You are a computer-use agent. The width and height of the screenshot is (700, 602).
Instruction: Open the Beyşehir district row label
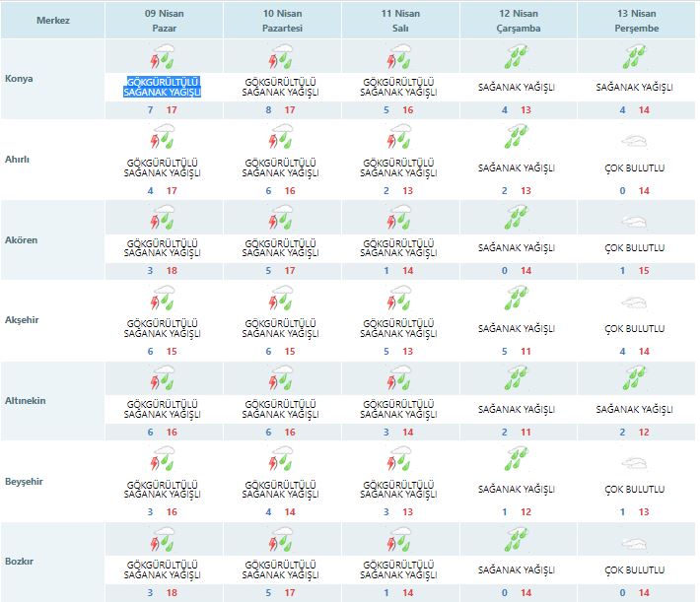coord(25,481)
